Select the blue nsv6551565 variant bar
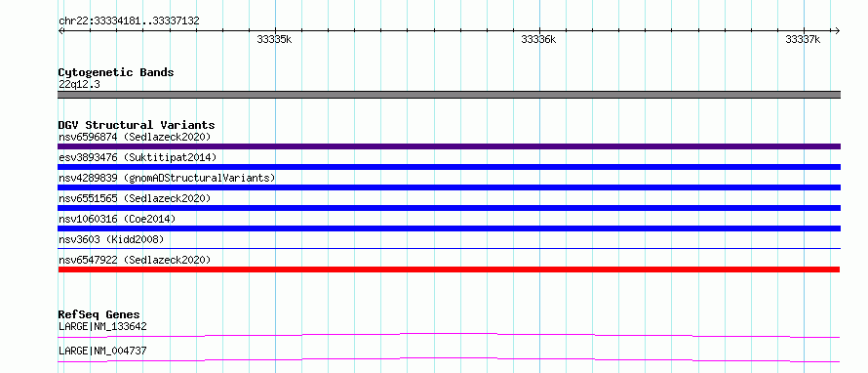 [x=449, y=208]
